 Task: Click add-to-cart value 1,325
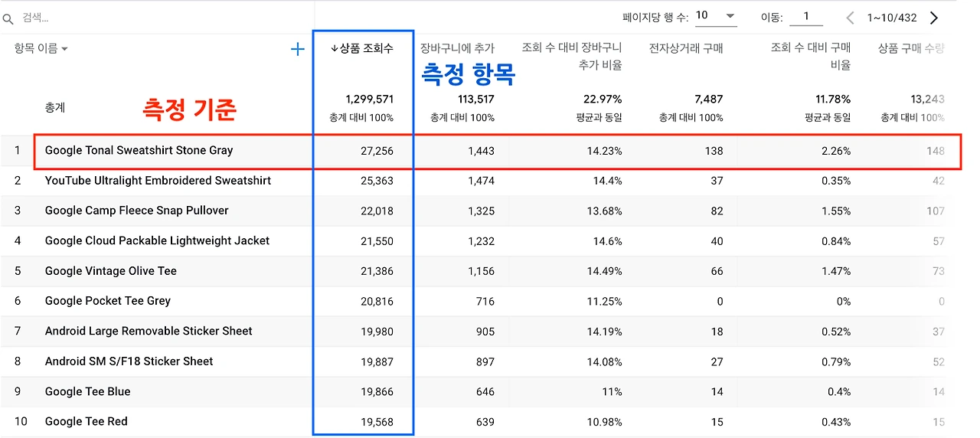coord(481,211)
